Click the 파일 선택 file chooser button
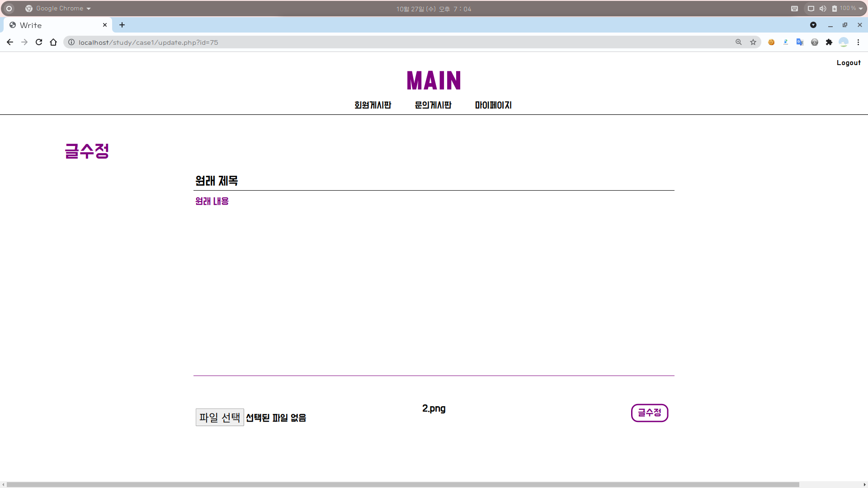Image resolution: width=868 pixels, height=488 pixels. tap(220, 417)
